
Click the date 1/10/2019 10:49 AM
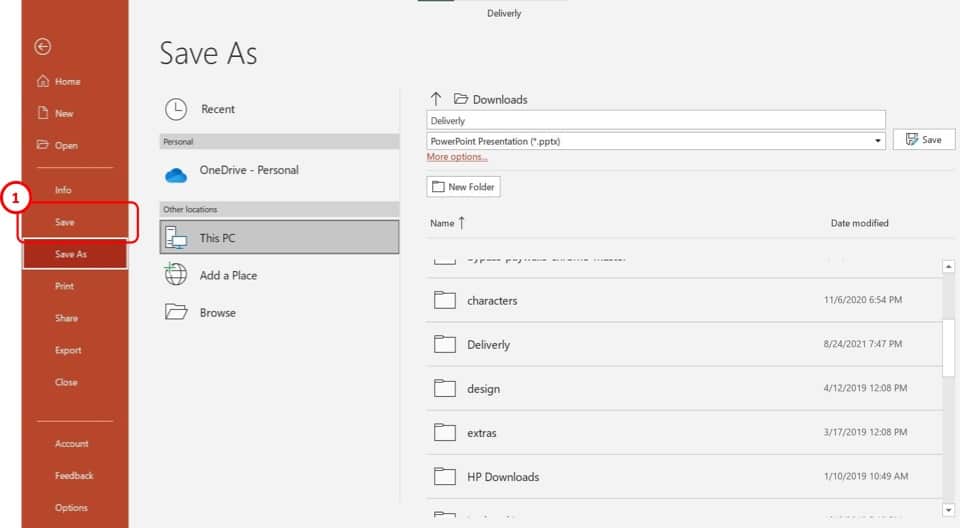(x=866, y=476)
